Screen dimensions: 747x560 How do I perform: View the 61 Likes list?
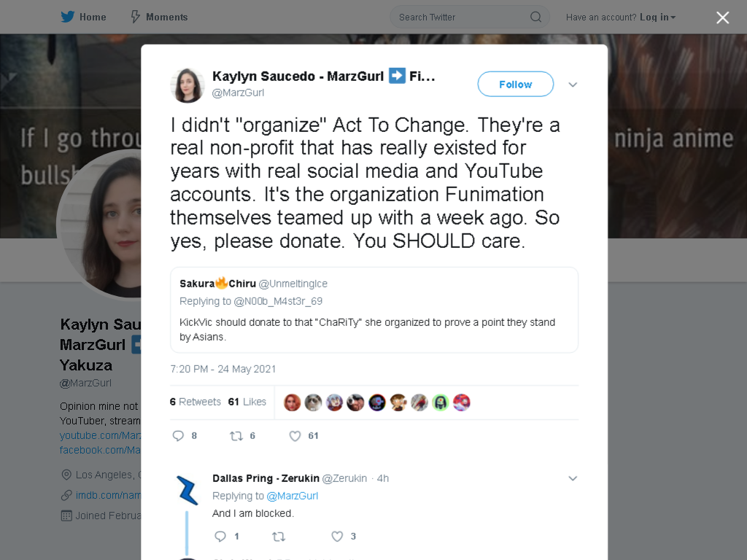(247, 402)
